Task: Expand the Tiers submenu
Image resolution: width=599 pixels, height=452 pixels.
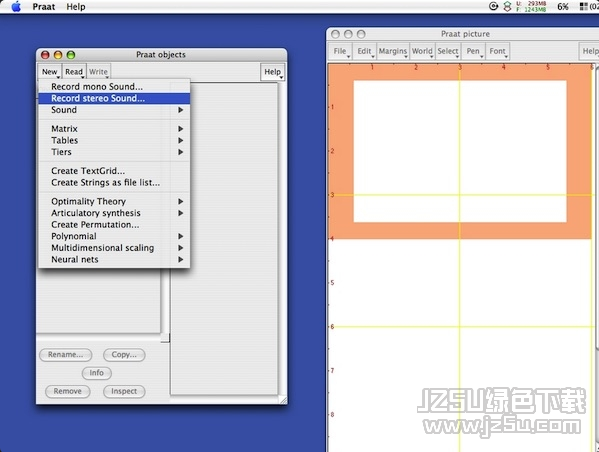Action: click(x=114, y=152)
